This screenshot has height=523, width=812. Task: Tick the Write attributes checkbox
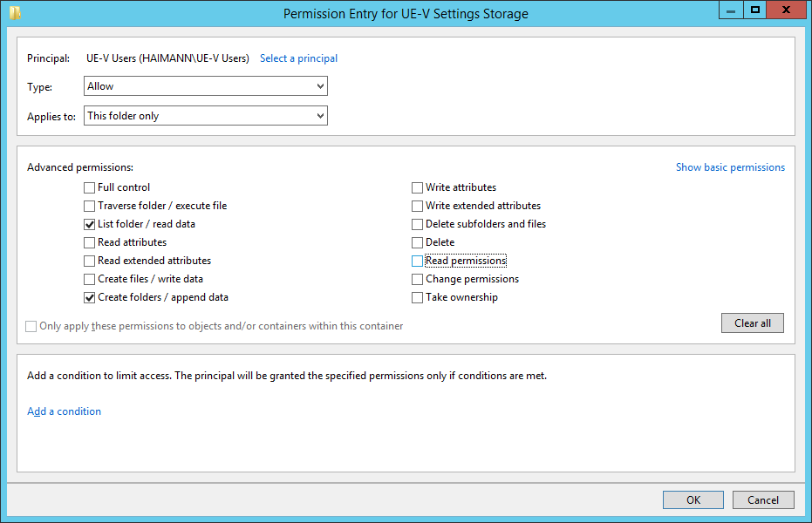(x=418, y=187)
